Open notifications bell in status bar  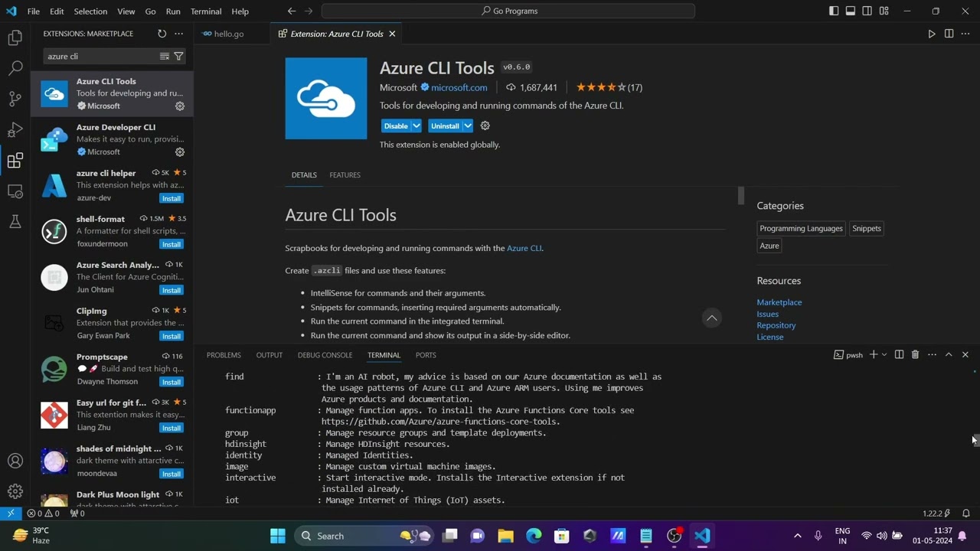pyautogui.click(x=966, y=514)
